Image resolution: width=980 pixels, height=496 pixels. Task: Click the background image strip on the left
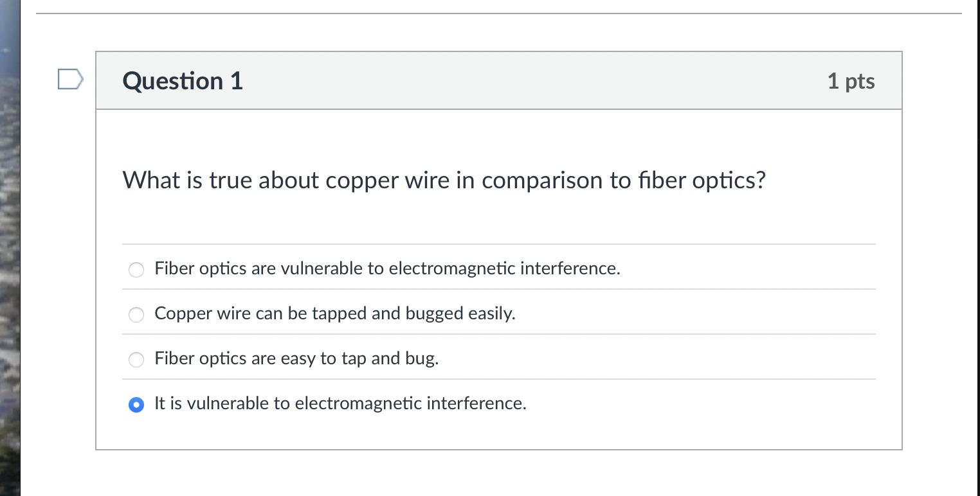10,257
